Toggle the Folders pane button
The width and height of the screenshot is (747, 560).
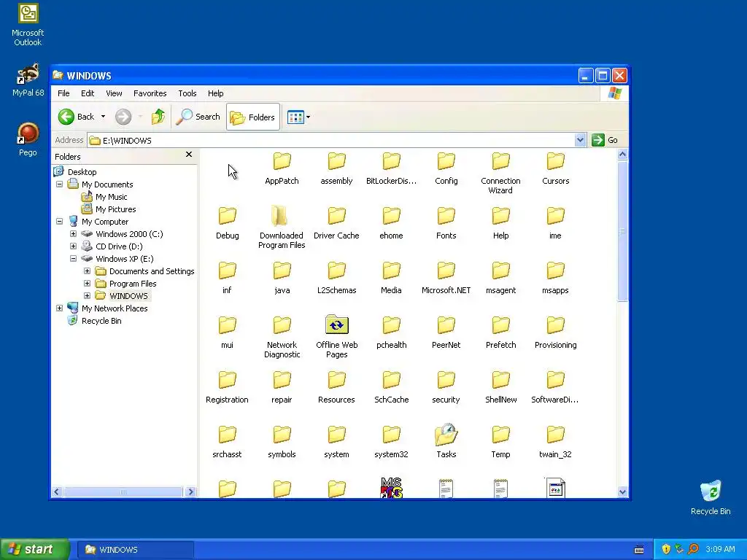click(x=253, y=117)
